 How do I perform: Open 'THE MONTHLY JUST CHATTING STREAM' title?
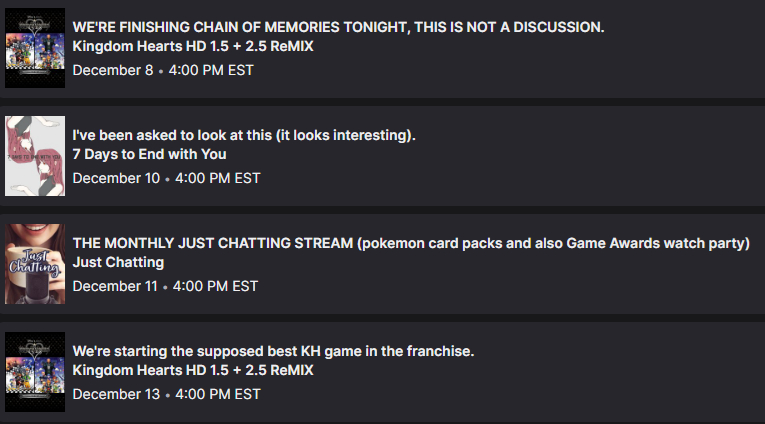tap(411, 243)
